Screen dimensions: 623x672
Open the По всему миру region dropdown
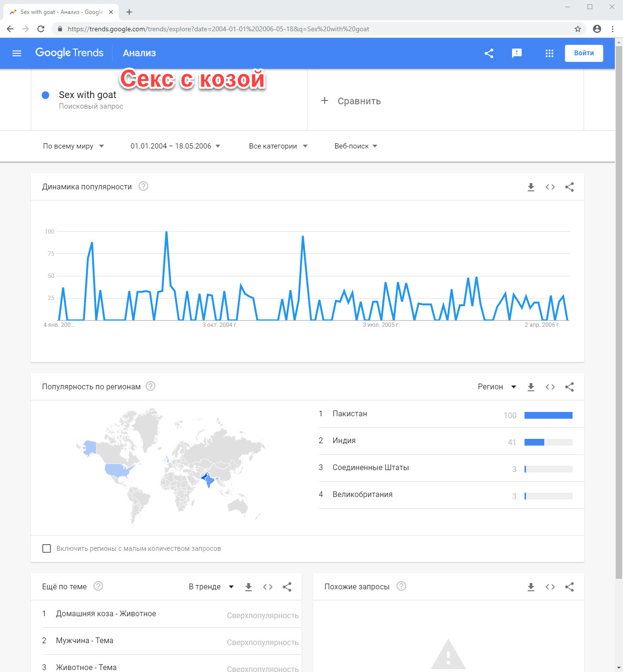(73, 146)
